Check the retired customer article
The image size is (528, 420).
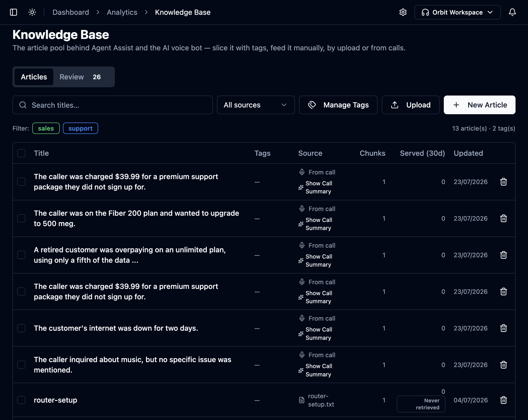[21, 255]
